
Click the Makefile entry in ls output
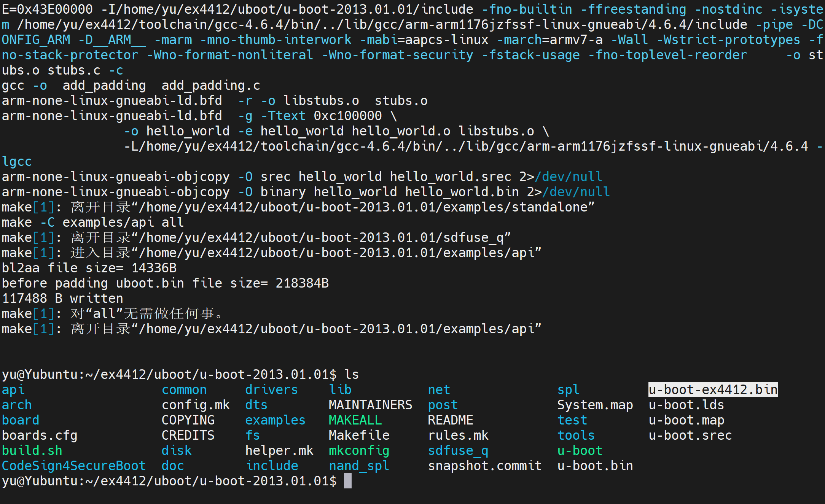coord(359,435)
